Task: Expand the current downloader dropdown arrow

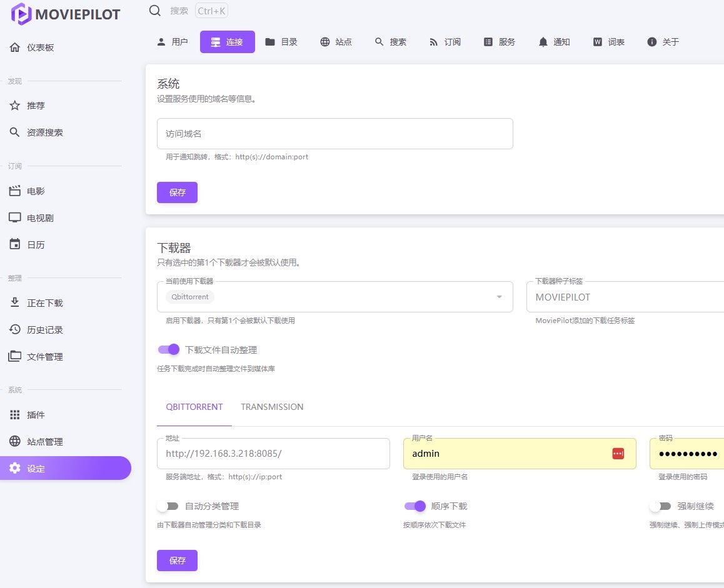Action: click(x=499, y=297)
